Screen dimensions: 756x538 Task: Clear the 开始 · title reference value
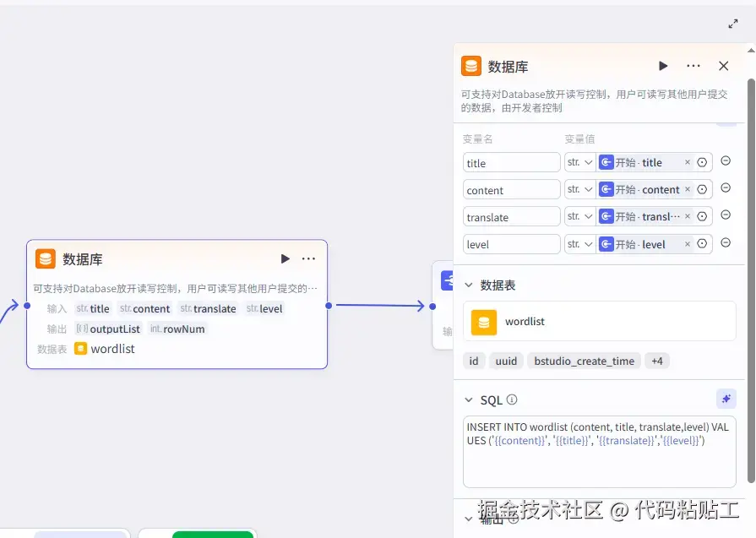coord(688,162)
